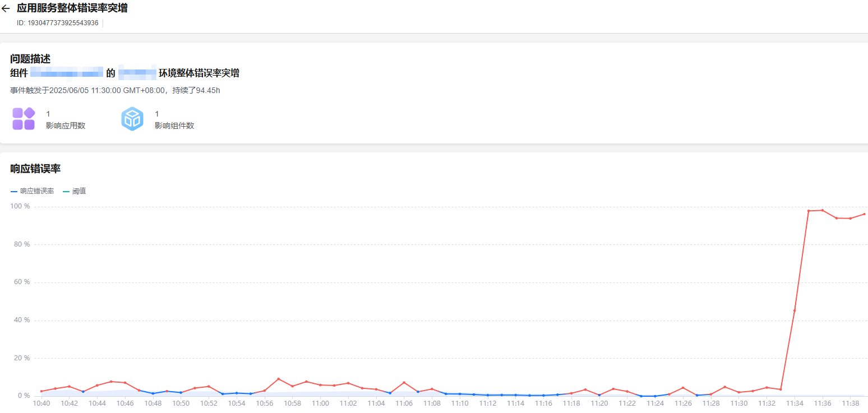Click the 响应错误率 section heading
The height and width of the screenshot is (413, 868).
pyautogui.click(x=35, y=169)
